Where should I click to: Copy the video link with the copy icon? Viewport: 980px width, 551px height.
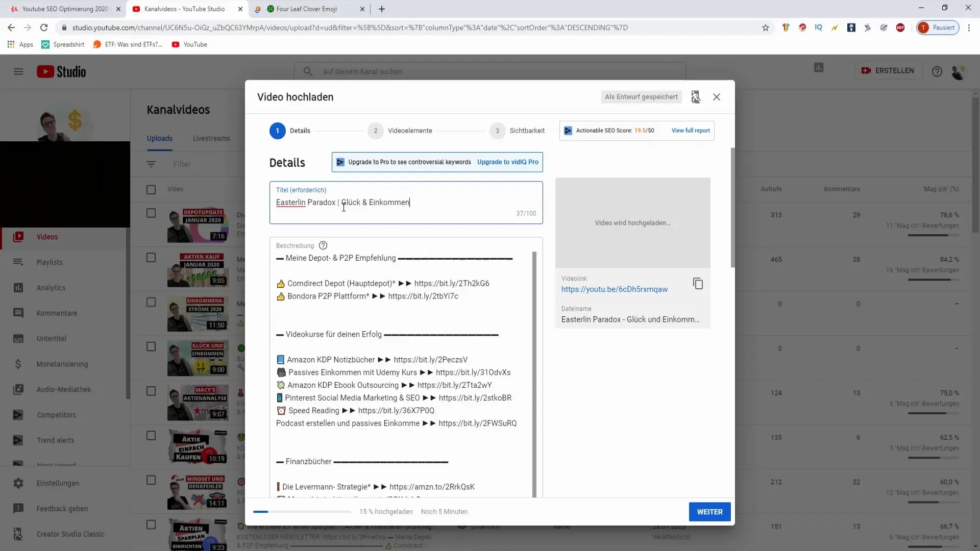(698, 284)
